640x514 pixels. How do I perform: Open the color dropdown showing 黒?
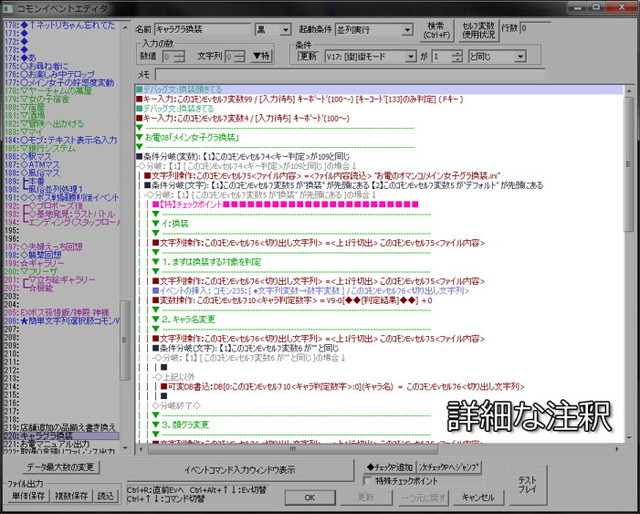coord(273,29)
